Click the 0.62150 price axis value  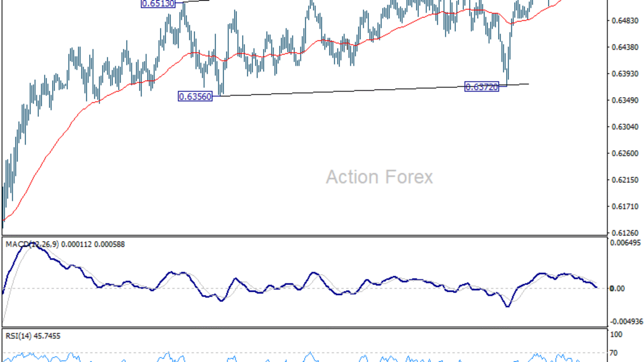click(x=625, y=180)
